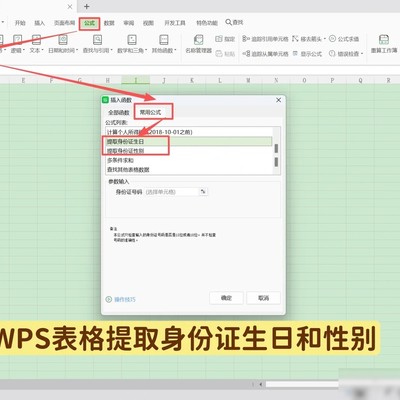Open the 特色功能 tab
Image resolution: width=400 pixels, height=400 pixels.
pos(207,23)
